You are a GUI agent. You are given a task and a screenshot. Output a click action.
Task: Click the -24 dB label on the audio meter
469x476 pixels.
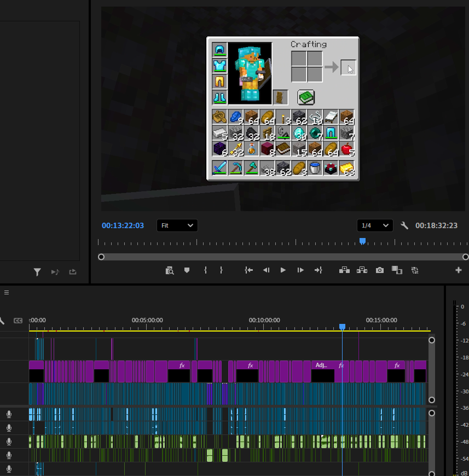[464, 375]
